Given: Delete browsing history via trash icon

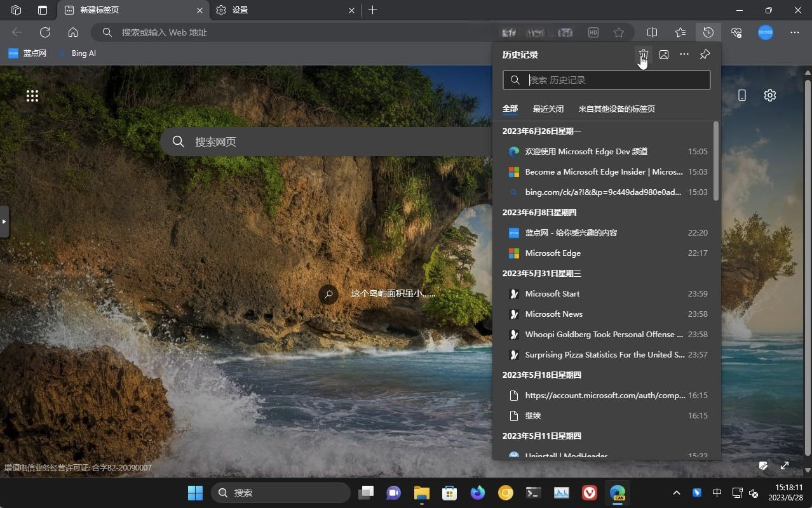Looking at the screenshot, I should [644, 55].
